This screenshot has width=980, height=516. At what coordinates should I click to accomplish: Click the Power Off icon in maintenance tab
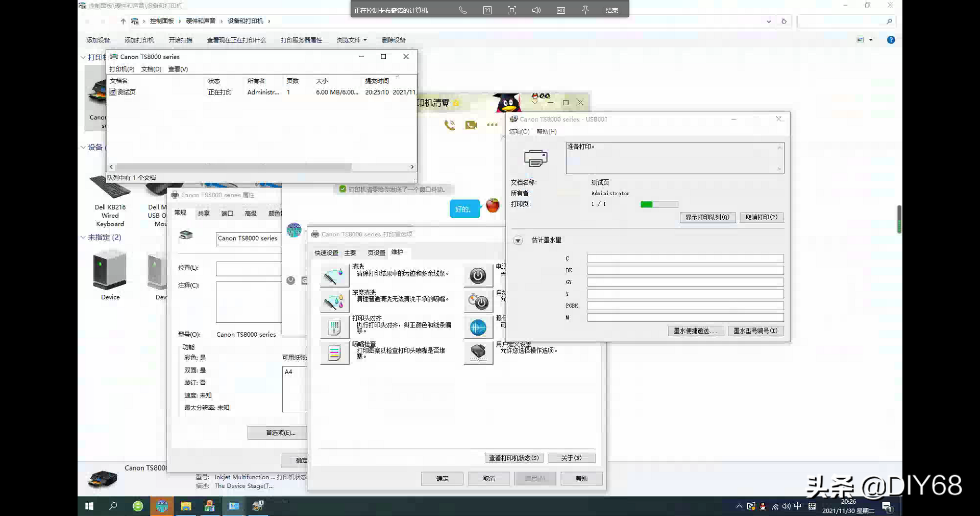[x=478, y=276]
